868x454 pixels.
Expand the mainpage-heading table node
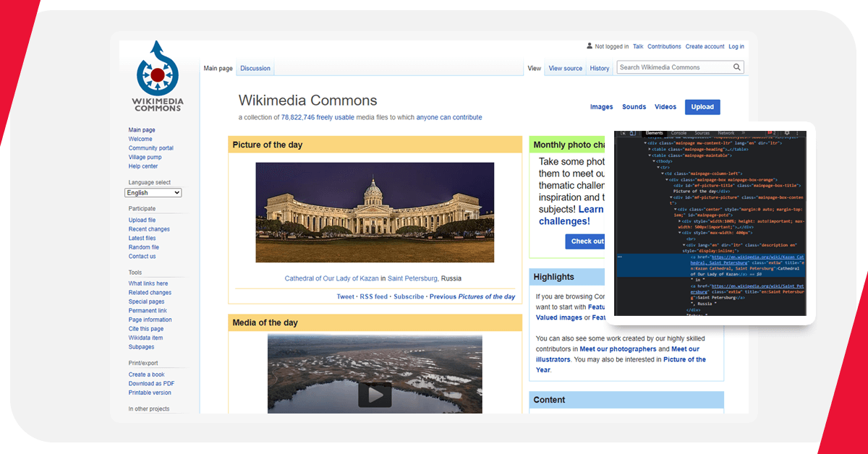point(650,149)
